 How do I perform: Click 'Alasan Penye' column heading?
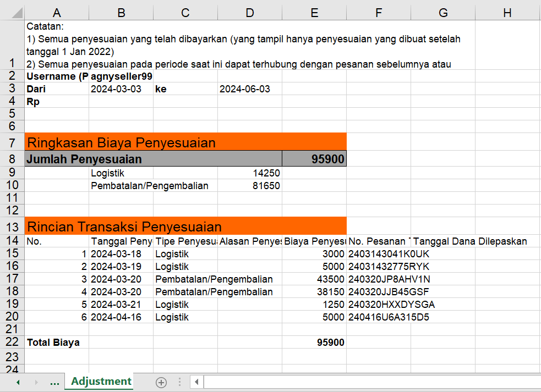(250, 241)
